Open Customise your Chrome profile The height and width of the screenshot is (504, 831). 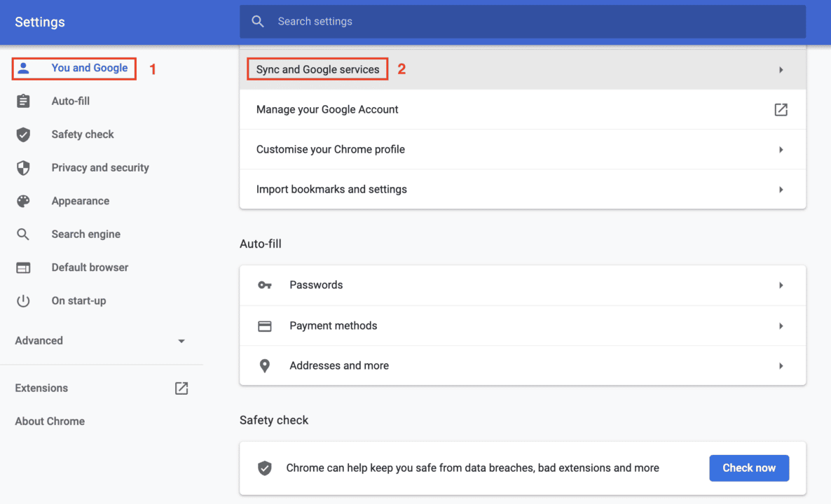[x=523, y=150]
